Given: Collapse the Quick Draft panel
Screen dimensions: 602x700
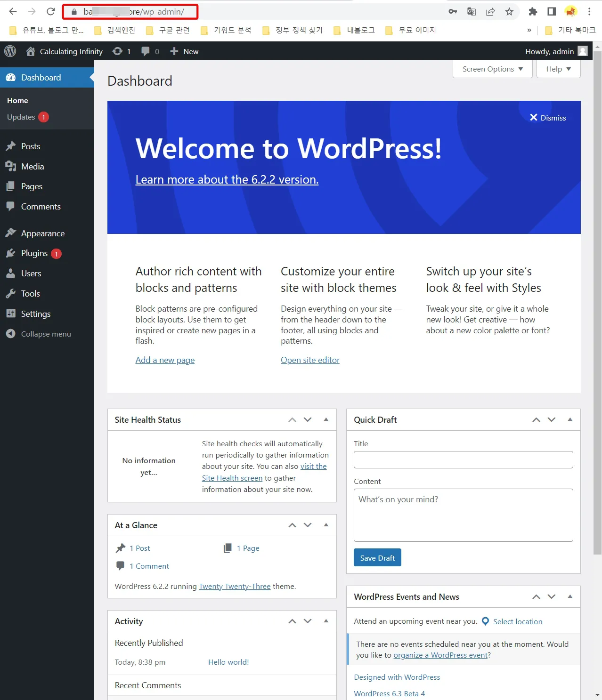Looking at the screenshot, I should [570, 419].
